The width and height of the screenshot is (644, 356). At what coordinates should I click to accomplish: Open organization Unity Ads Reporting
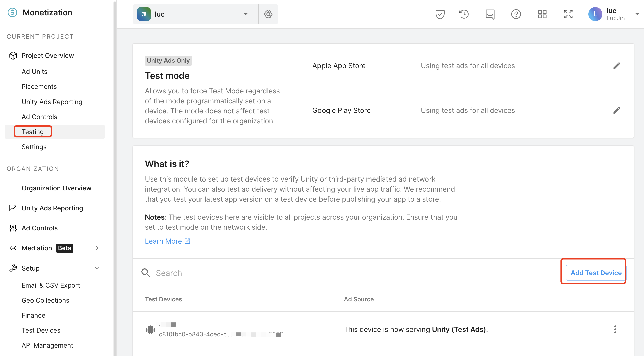pyautogui.click(x=52, y=208)
